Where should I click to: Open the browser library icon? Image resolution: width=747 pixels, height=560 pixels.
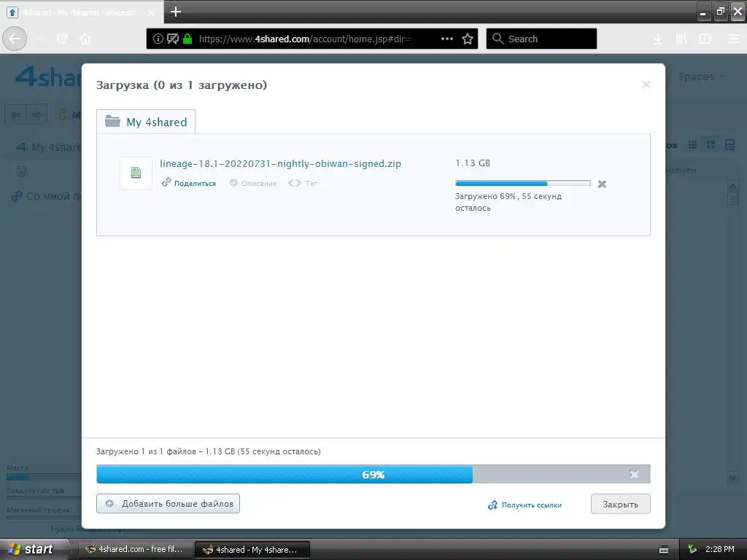coord(681,39)
